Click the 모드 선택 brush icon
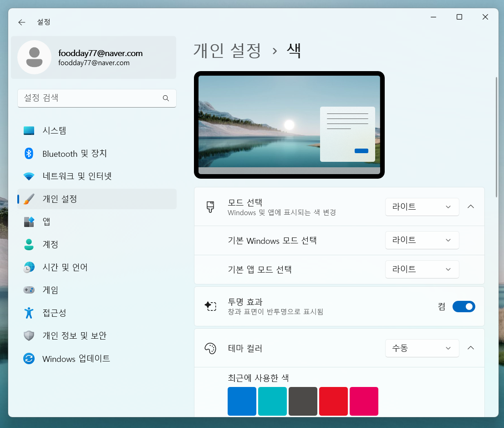The height and width of the screenshot is (428, 504). 210,207
